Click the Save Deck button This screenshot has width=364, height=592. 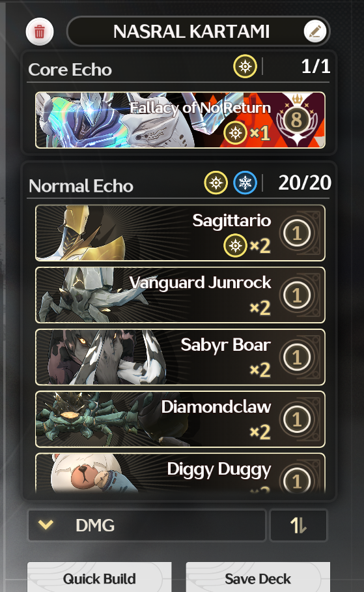click(x=258, y=577)
